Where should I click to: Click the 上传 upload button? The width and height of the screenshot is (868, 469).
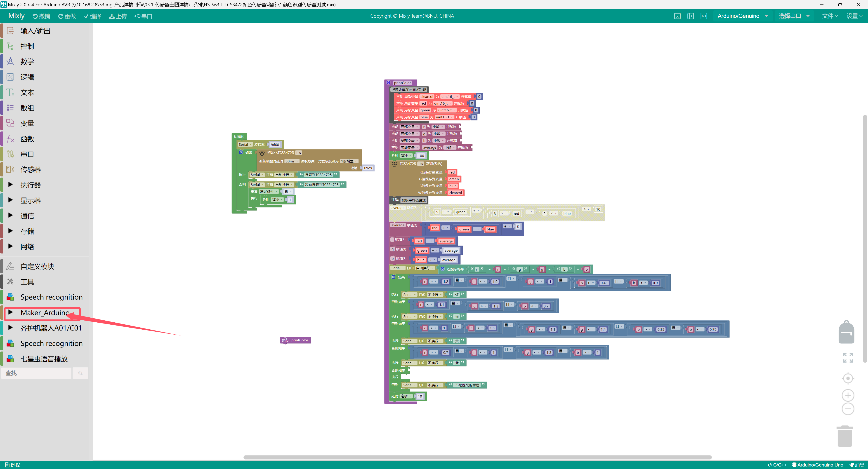(x=118, y=16)
